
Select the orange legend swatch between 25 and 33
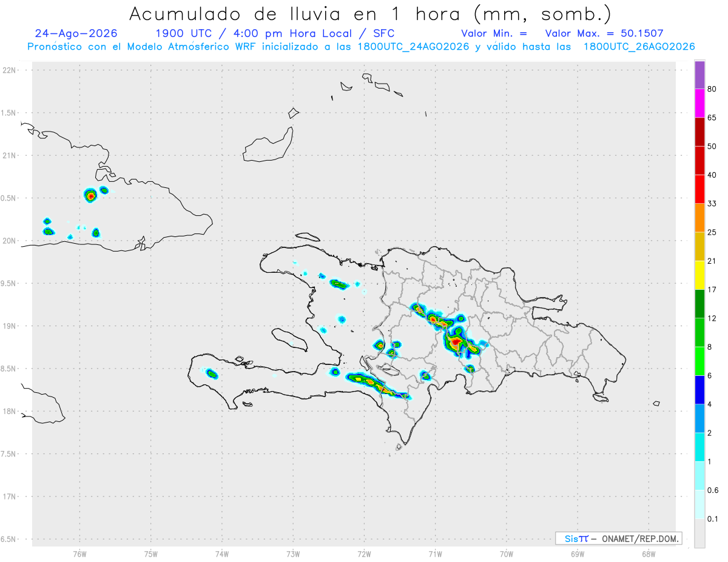(x=699, y=218)
